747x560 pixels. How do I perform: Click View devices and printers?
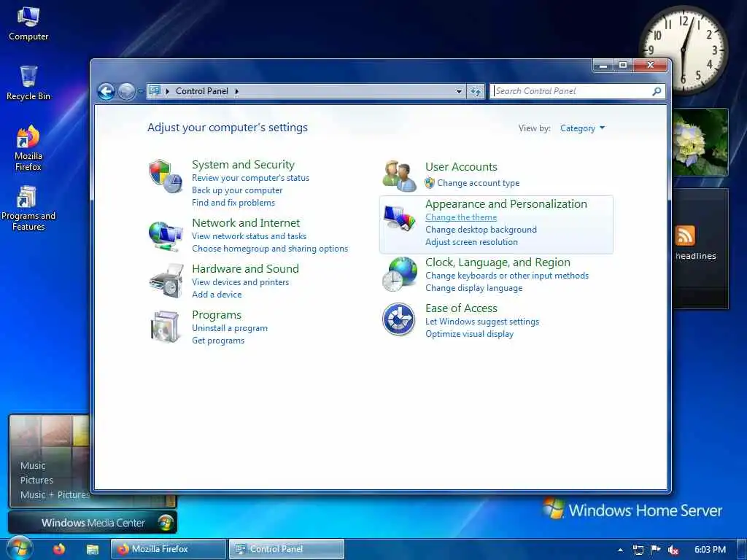point(241,282)
